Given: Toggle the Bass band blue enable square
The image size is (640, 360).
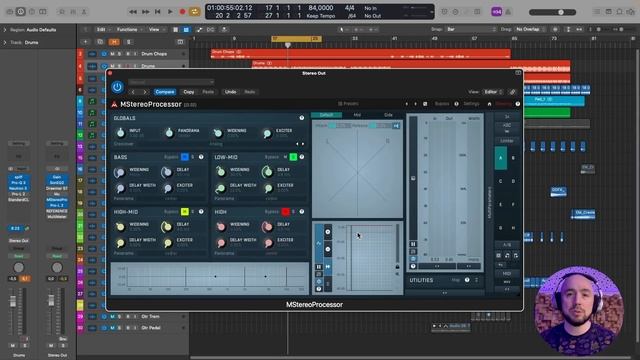Looking at the screenshot, I should tap(184, 157).
